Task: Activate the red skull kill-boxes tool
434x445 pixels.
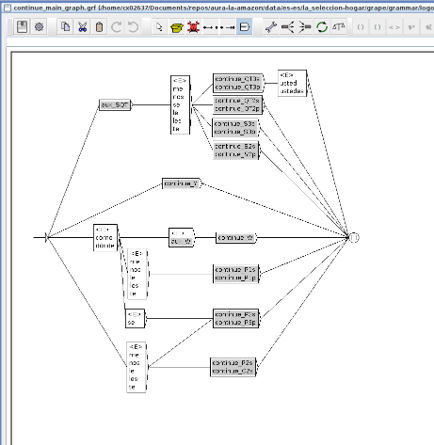Action: (x=193, y=27)
